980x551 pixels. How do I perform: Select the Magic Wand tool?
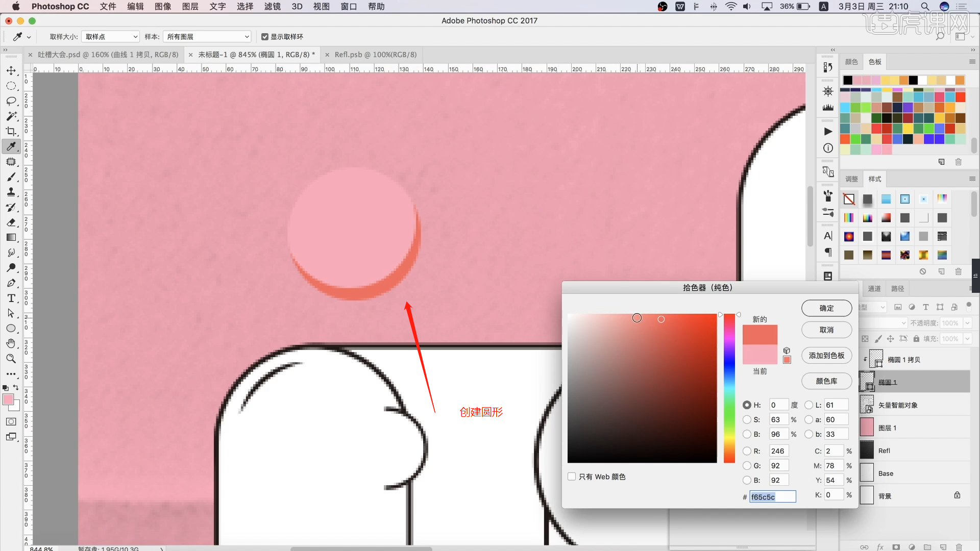click(11, 116)
